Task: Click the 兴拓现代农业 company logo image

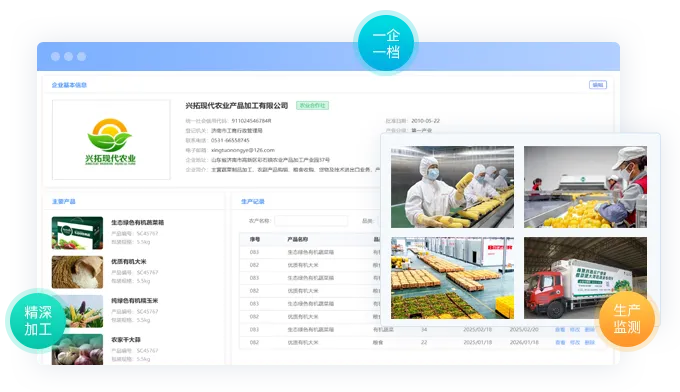Action: pos(111,140)
